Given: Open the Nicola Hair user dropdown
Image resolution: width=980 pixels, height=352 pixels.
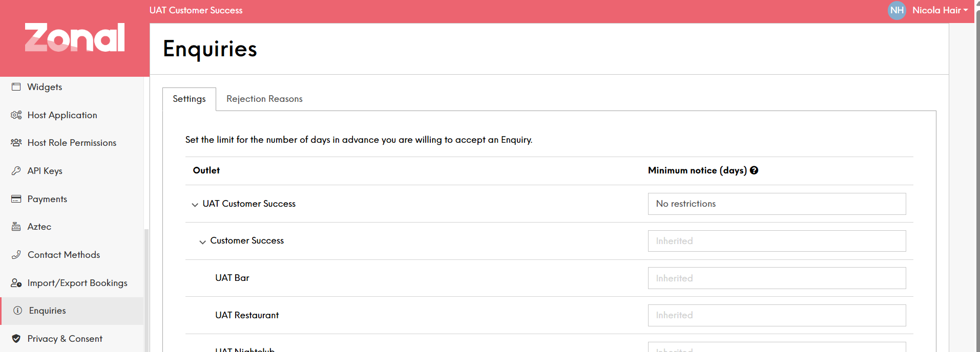Looking at the screenshot, I should [x=939, y=10].
